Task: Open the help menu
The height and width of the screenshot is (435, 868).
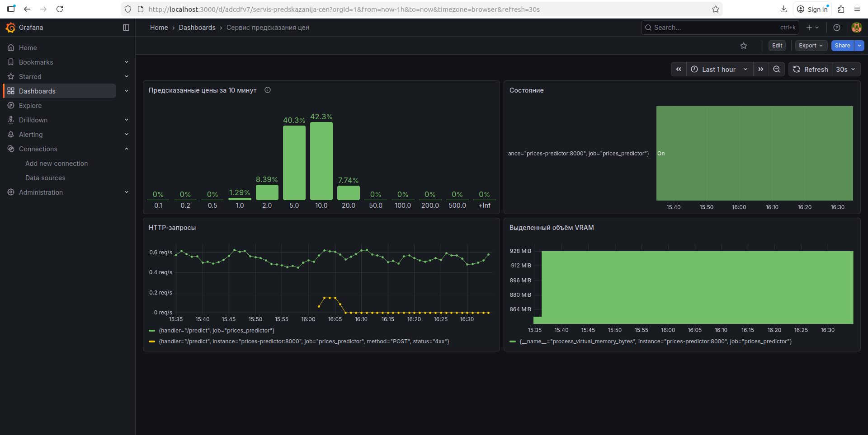Action: [837, 27]
